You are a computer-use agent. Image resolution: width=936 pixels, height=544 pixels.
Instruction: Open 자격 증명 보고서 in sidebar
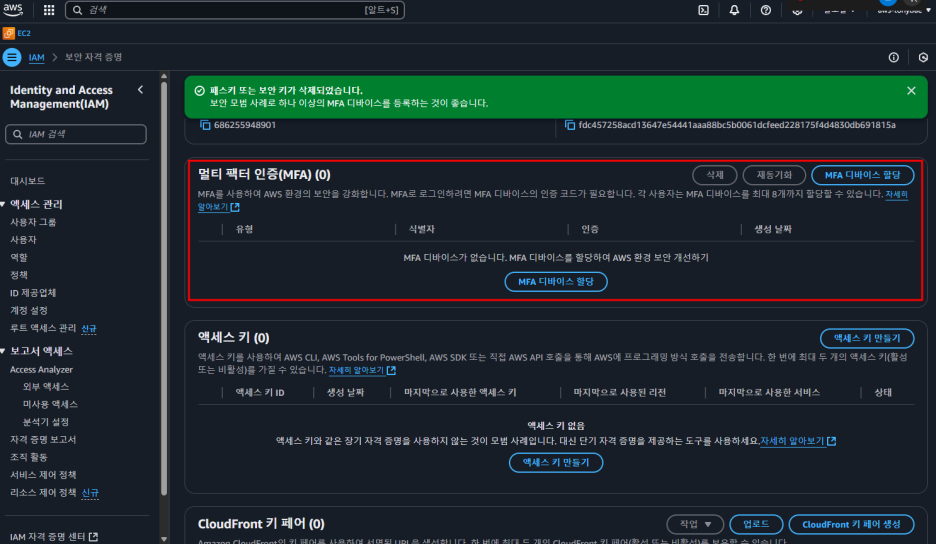(43, 439)
